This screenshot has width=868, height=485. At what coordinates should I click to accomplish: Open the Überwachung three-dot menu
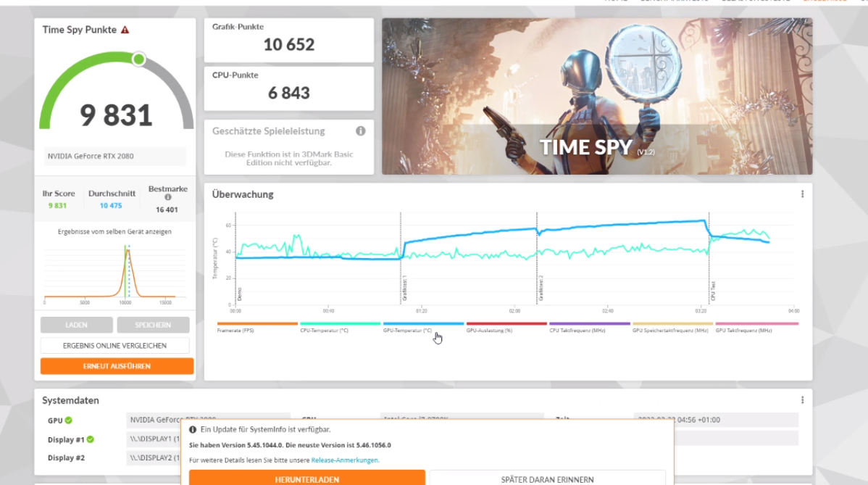click(x=802, y=194)
